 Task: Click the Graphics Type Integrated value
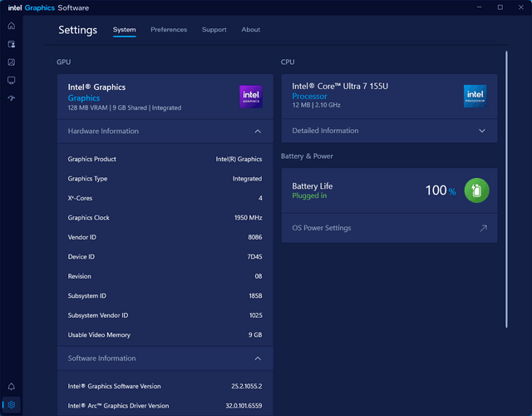click(x=247, y=179)
